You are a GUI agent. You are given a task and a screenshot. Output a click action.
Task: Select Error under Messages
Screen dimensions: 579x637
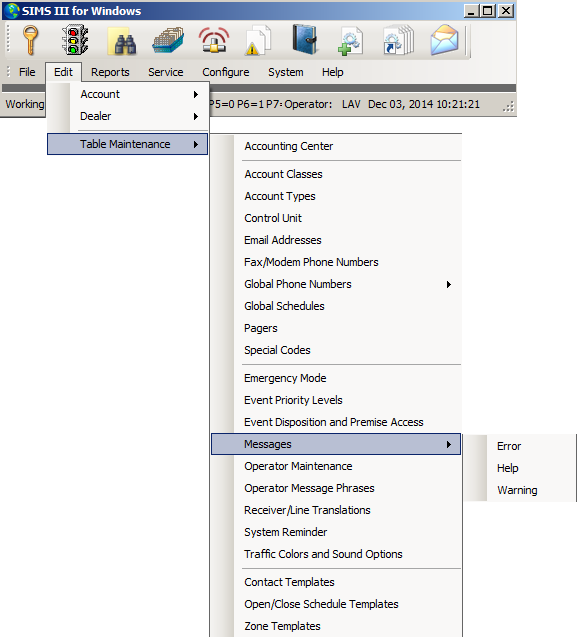[508, 446]
